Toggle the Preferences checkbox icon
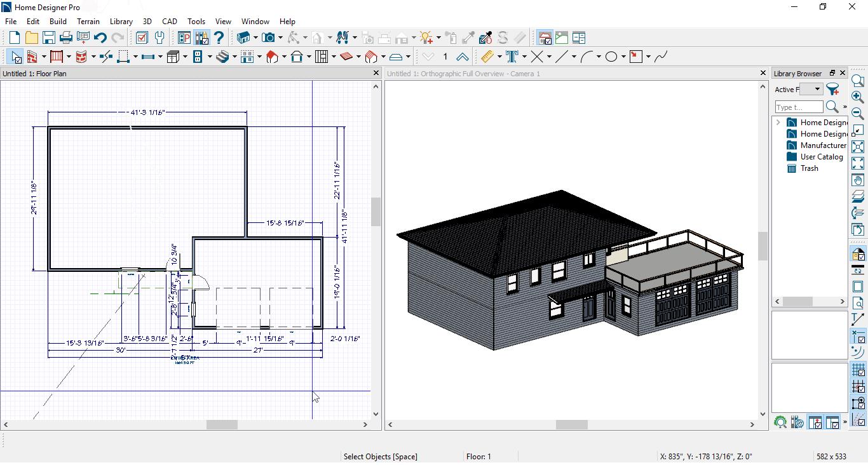The height and width of the screenshot is (465, 868). [x=142, y=38]
